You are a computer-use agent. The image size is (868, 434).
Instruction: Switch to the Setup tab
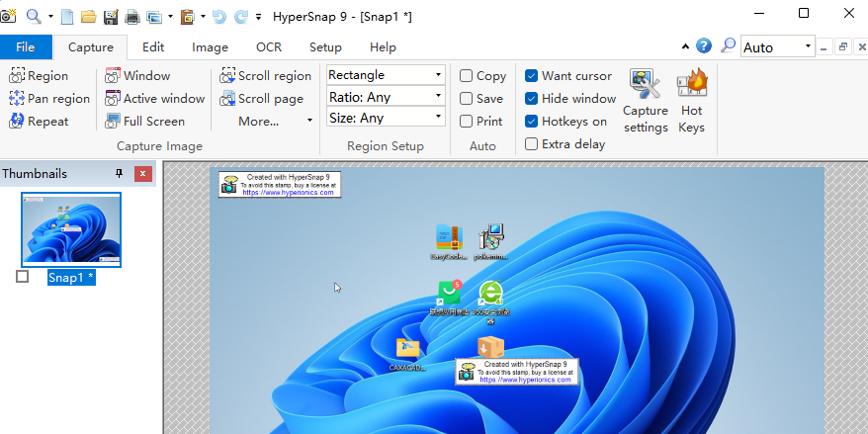(x=325, y=47)
